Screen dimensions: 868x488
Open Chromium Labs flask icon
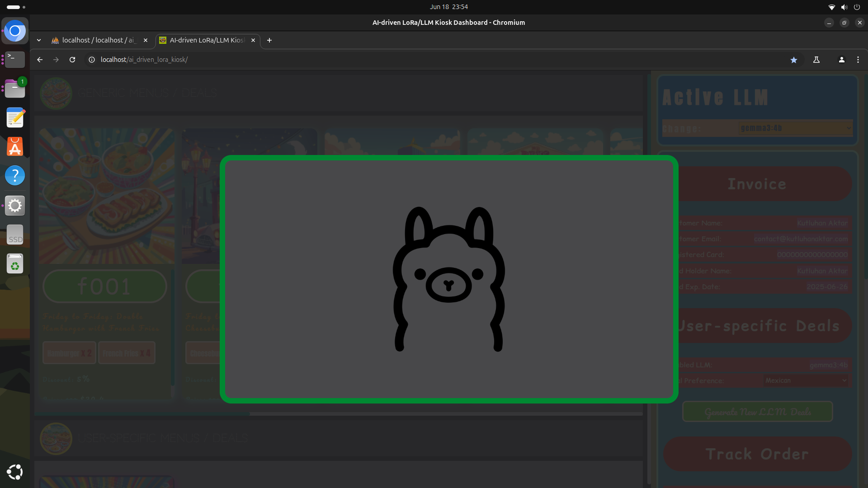pyautogui.click(x=816, y=60)
